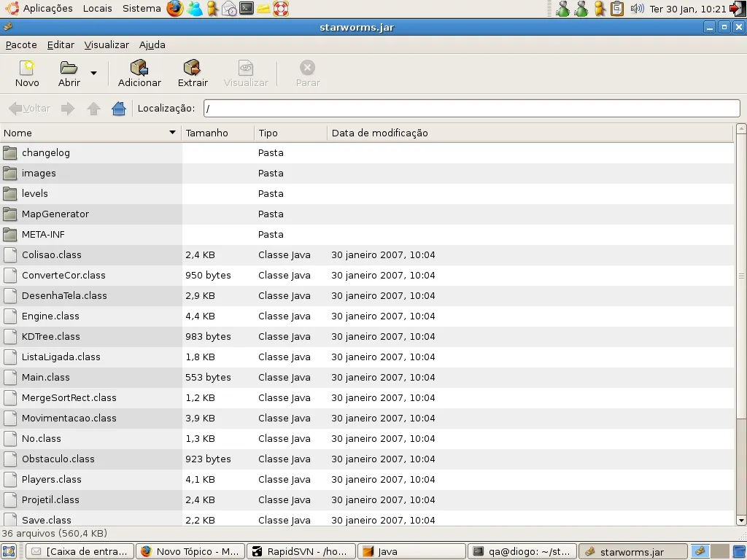Image resolution: width=747 pixels, height=560 pixels.
Task: Select the META-INF folder
Action: [x=43, y=234]
